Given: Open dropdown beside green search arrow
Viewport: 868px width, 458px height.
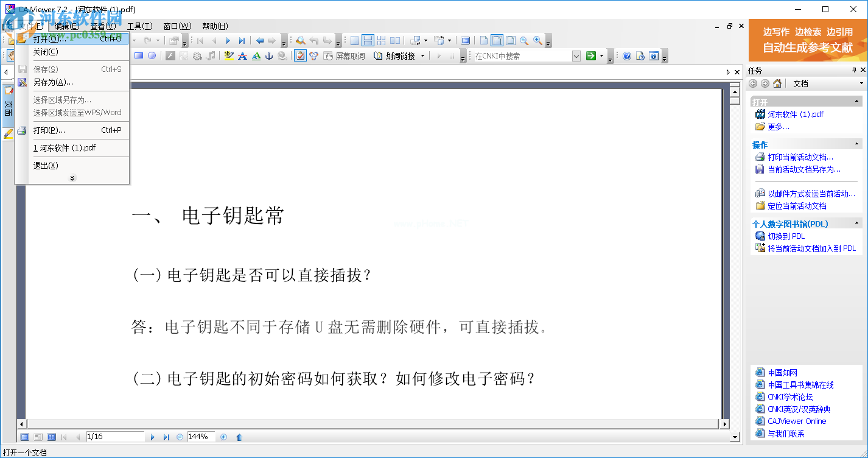Looking at the screenshot, I should point(601,56).
